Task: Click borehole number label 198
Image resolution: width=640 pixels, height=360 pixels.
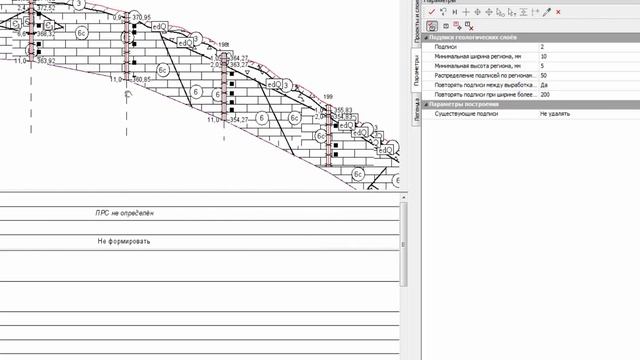Action: tap(224, 44)
